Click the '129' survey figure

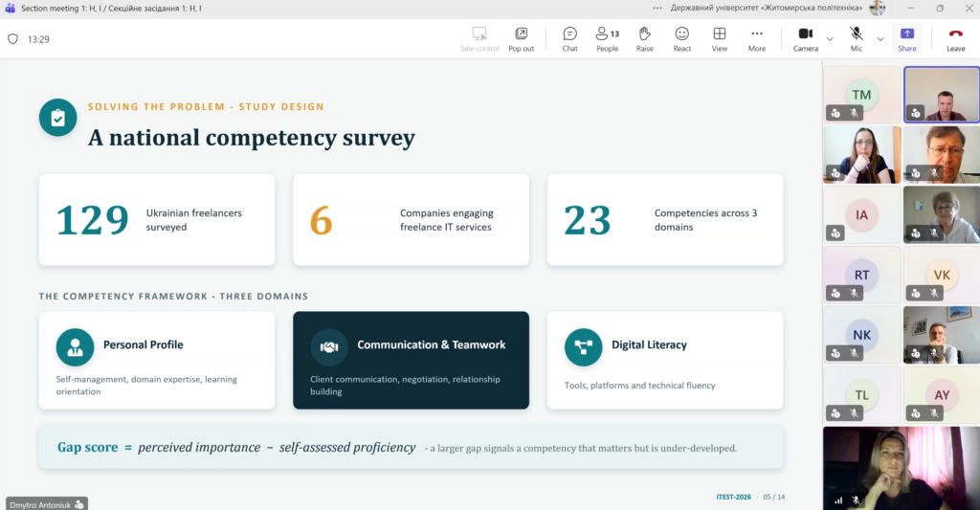[93, 220]
